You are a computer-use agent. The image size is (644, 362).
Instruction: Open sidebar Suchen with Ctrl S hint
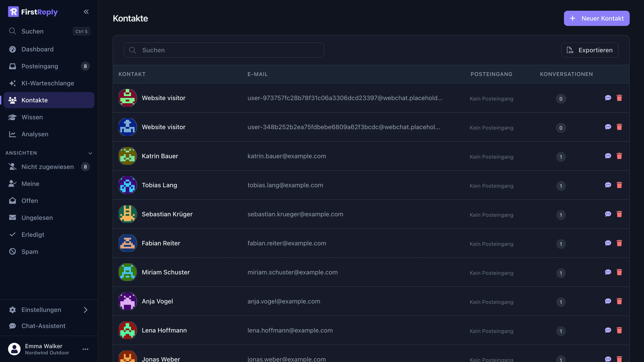49,31
